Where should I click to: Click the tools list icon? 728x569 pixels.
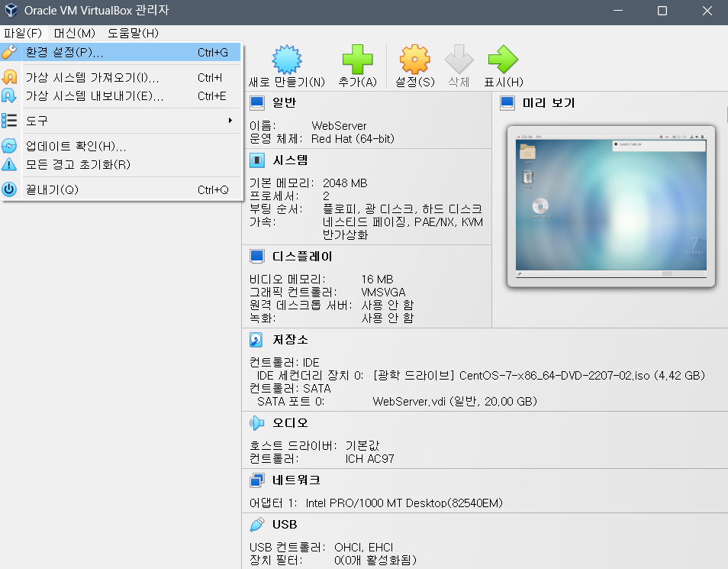point(9,121)
